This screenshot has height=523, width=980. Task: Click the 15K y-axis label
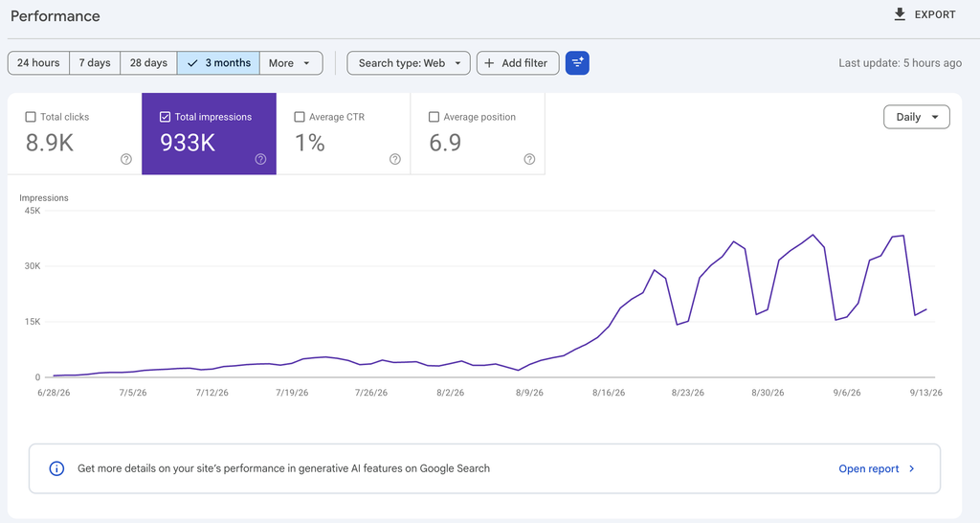(x=33, y=322)
